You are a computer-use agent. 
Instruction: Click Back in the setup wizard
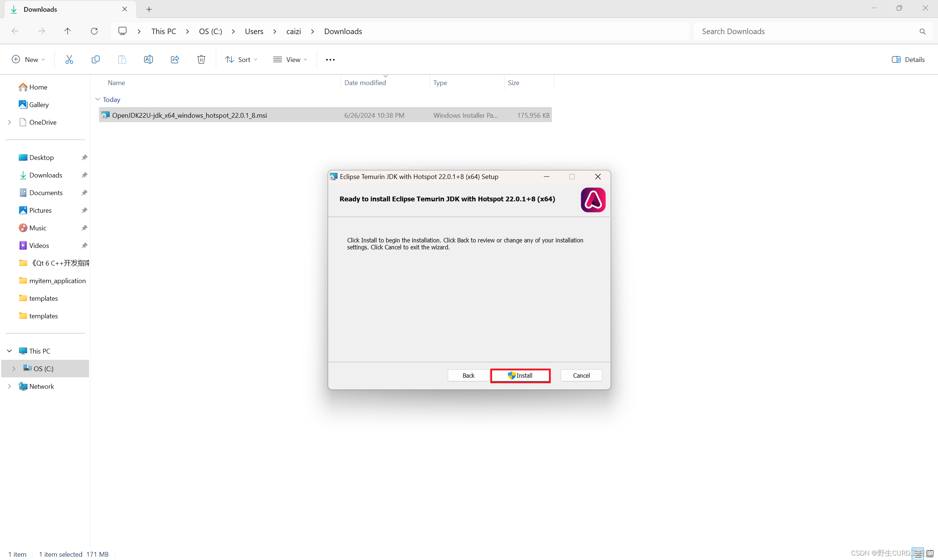point(468,376)
